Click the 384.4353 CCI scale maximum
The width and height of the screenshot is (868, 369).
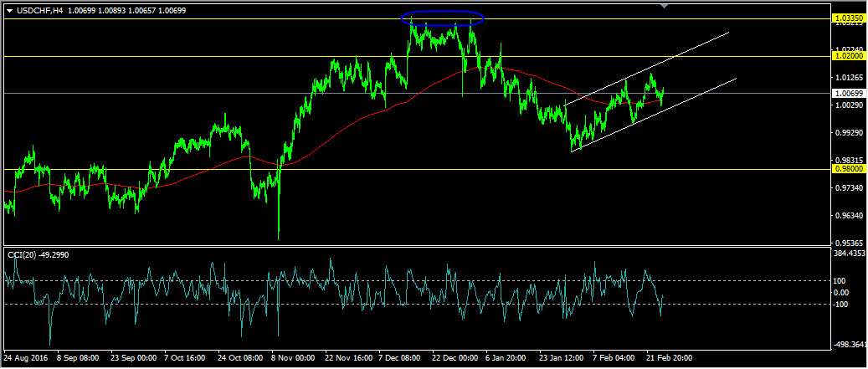tap(850, 254)
